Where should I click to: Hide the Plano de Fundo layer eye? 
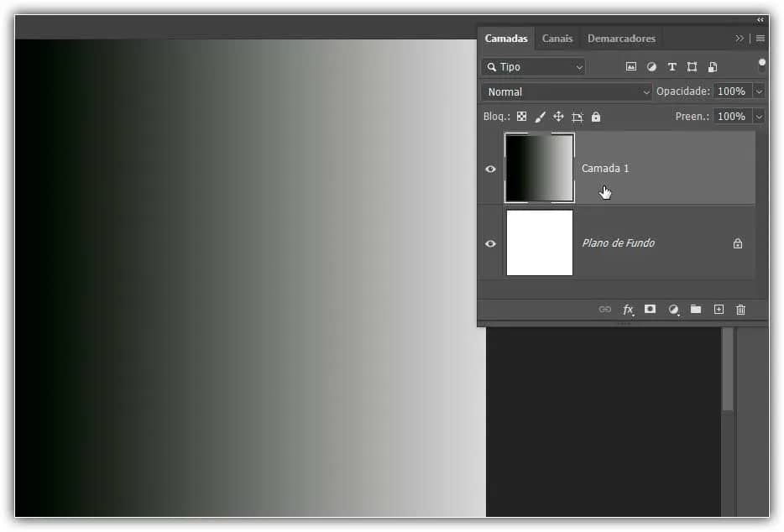click(490, 243)
